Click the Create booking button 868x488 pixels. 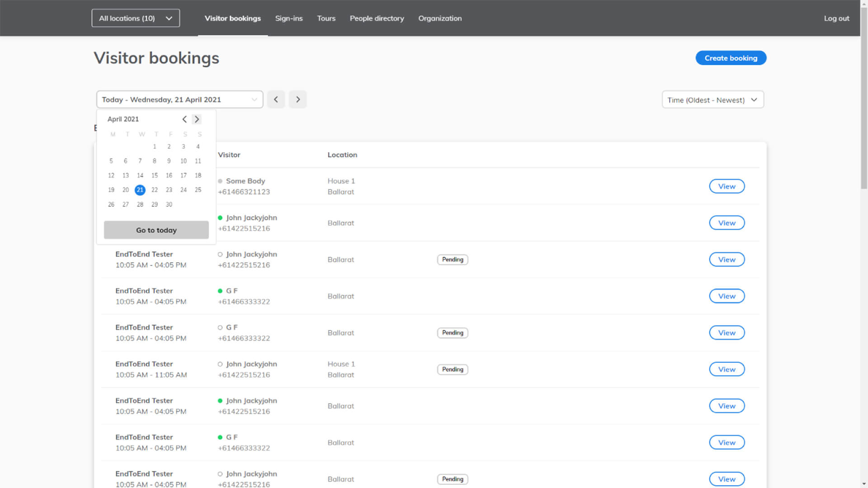click(x=731, y=58)
